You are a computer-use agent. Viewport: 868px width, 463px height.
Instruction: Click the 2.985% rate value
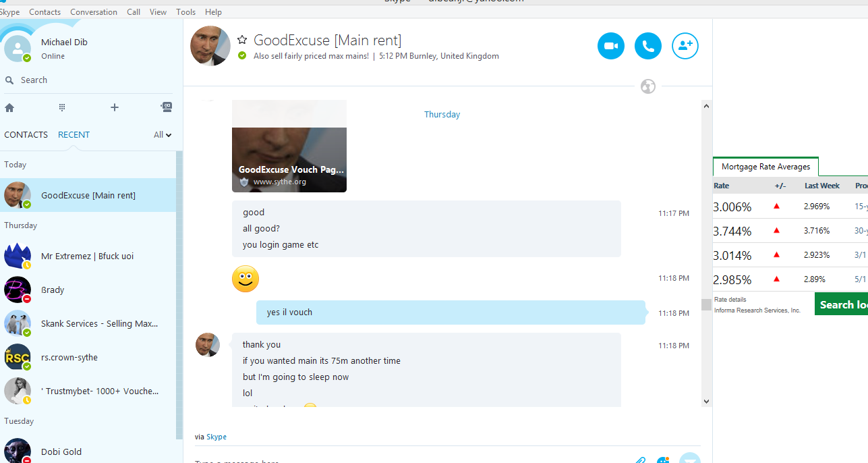point(732,280)
